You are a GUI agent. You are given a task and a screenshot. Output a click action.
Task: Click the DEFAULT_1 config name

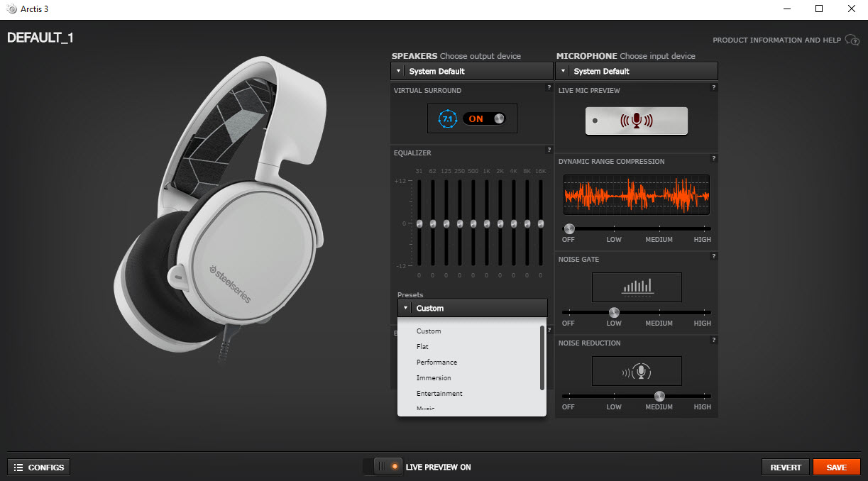tap(40, 38)
